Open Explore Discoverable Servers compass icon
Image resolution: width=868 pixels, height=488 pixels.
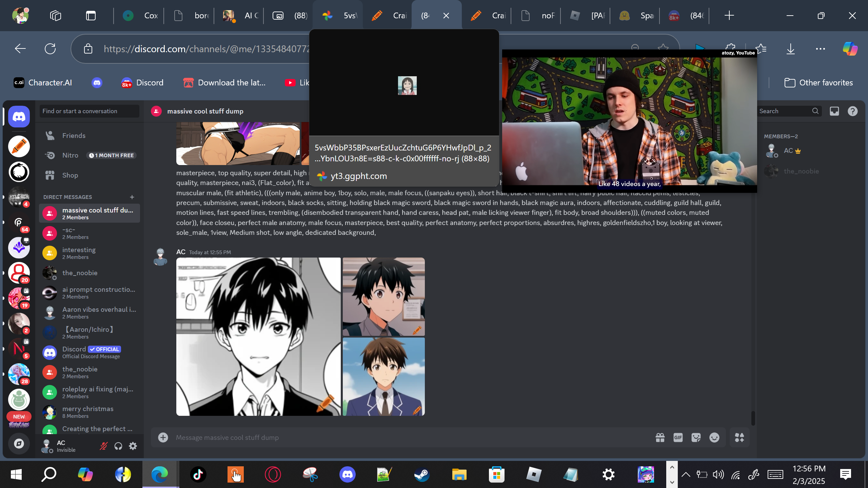[x=19, y=444]
